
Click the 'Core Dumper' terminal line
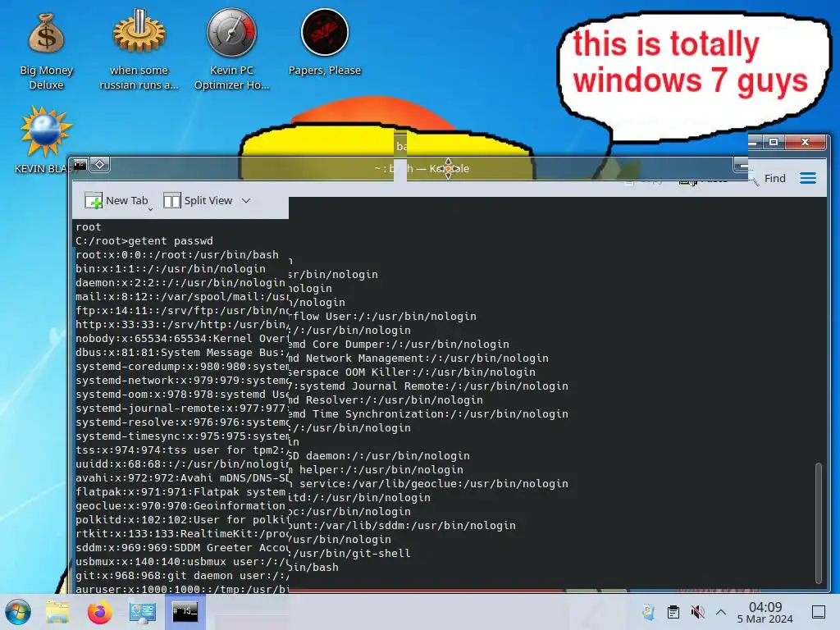399,345
